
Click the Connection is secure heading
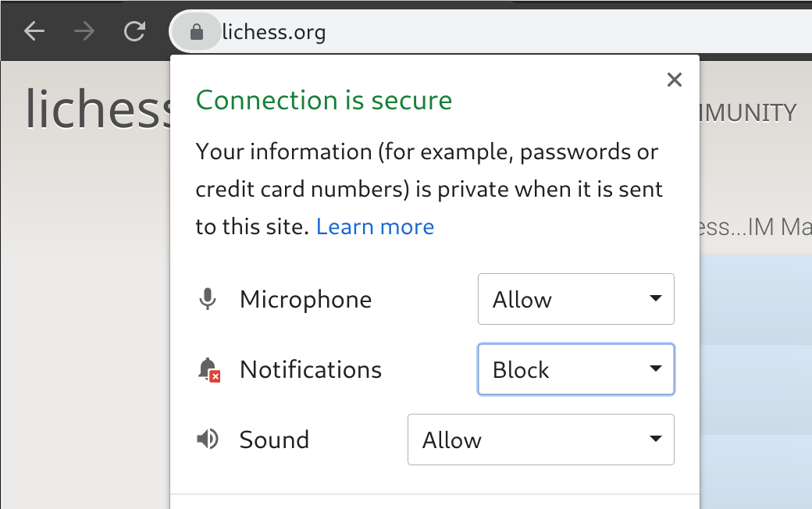(x=324, y=100)
